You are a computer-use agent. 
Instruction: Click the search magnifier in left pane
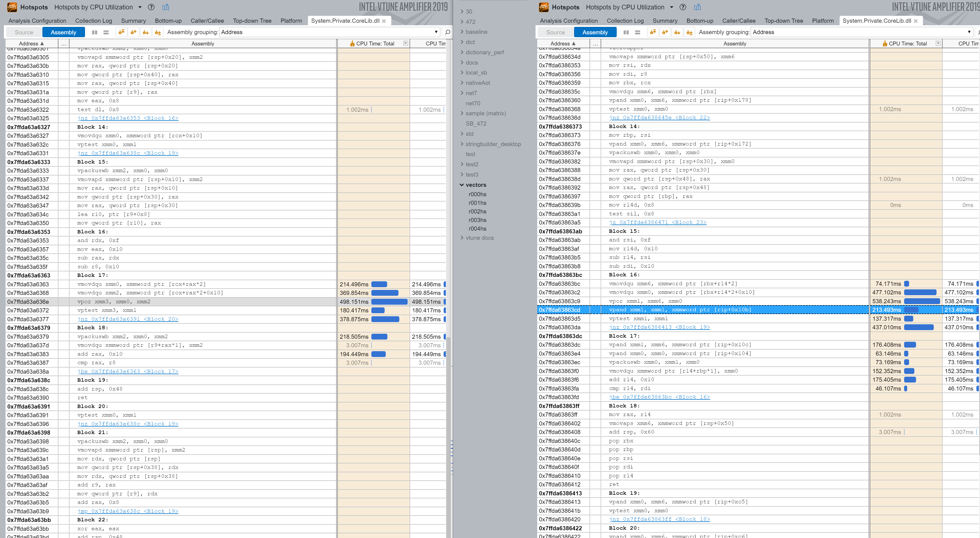pyautogui.click(x=447, y=32)
